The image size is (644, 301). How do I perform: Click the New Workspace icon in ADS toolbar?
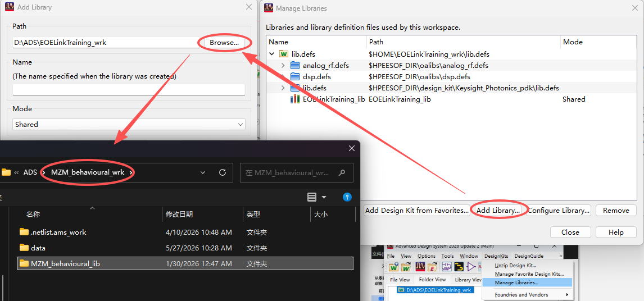(x=393, y=267)
